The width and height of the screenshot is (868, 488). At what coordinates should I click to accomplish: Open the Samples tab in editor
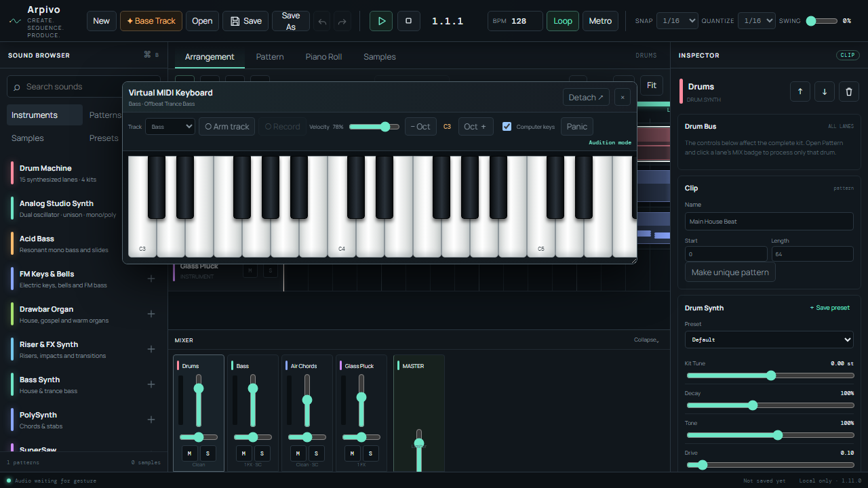pos(380,57)
